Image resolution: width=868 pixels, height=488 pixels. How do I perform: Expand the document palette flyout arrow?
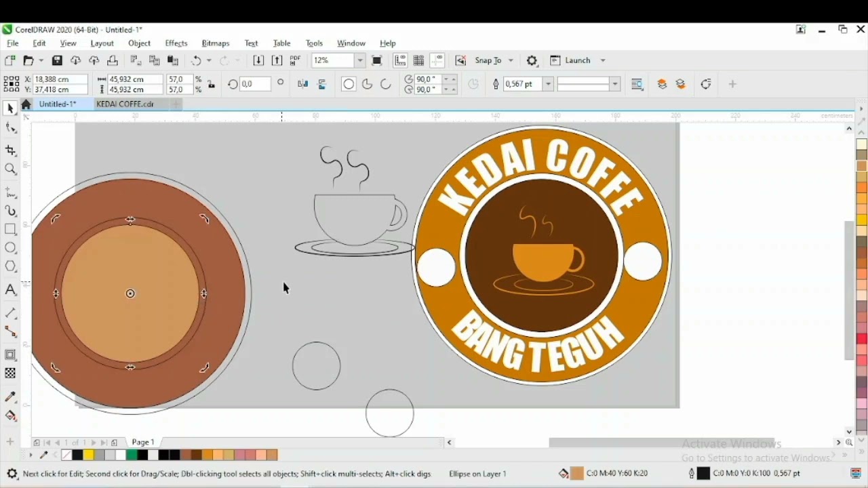31,455
